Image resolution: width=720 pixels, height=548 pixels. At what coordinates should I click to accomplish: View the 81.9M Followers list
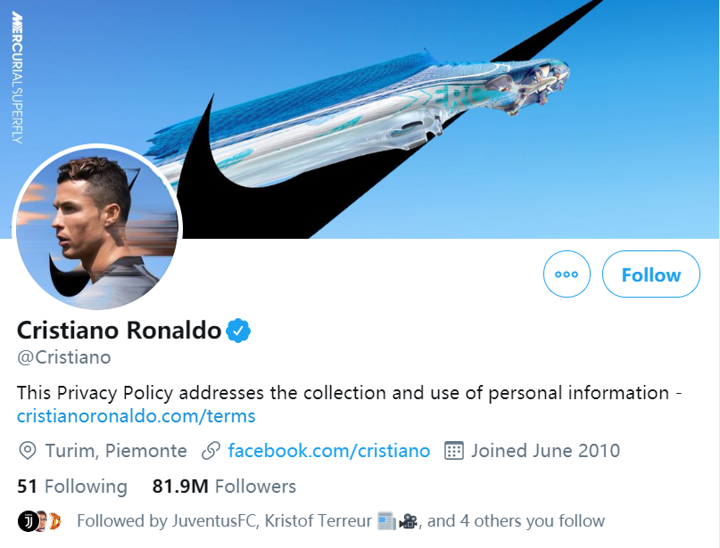224,487
